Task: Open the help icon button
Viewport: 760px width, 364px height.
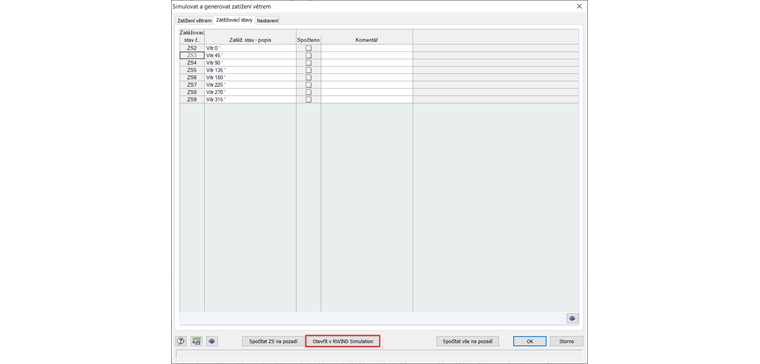Action: click(181, 341)
